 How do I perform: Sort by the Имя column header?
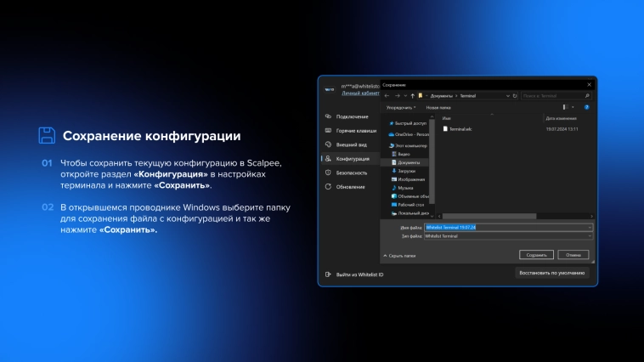click(x=446, y=118)
